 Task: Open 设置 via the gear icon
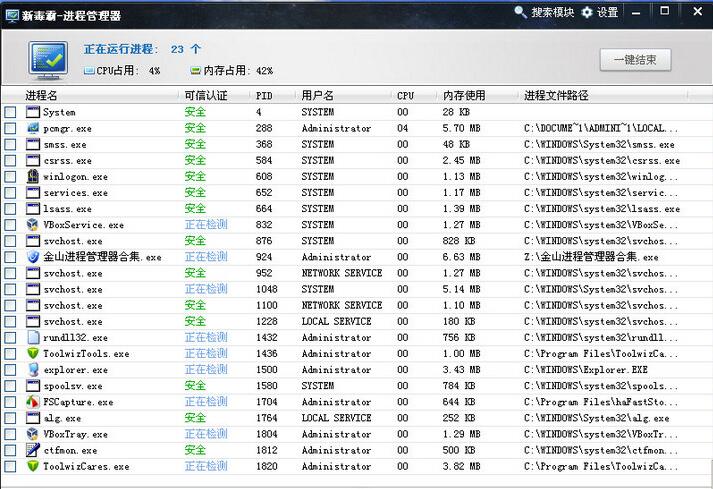tap(587, 12)
